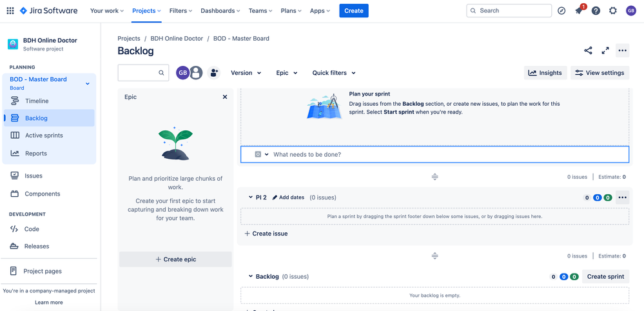Click the Jira Software logo

[x=48, y=11]
